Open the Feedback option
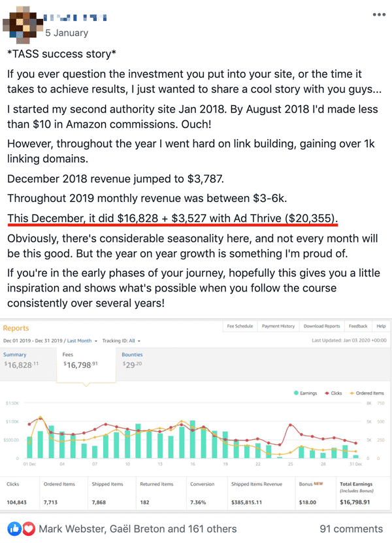Screen dimensions: 392x543 point(358,326)
